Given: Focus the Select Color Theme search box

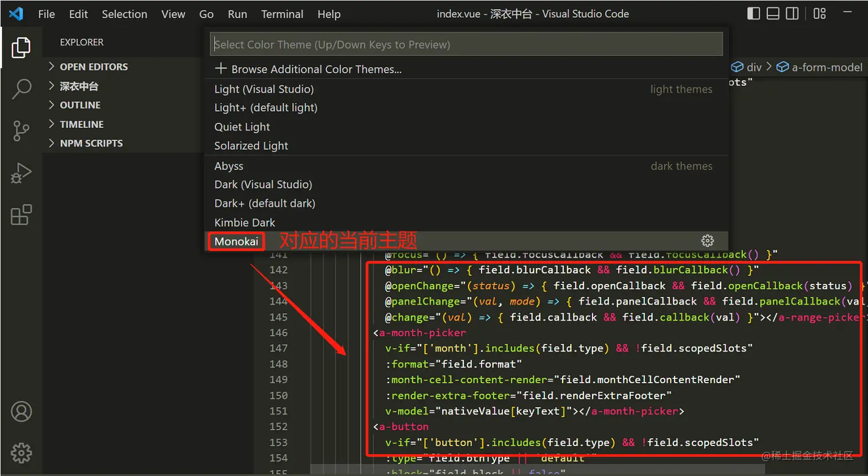Looking at the screenshot, I should 466,44.
